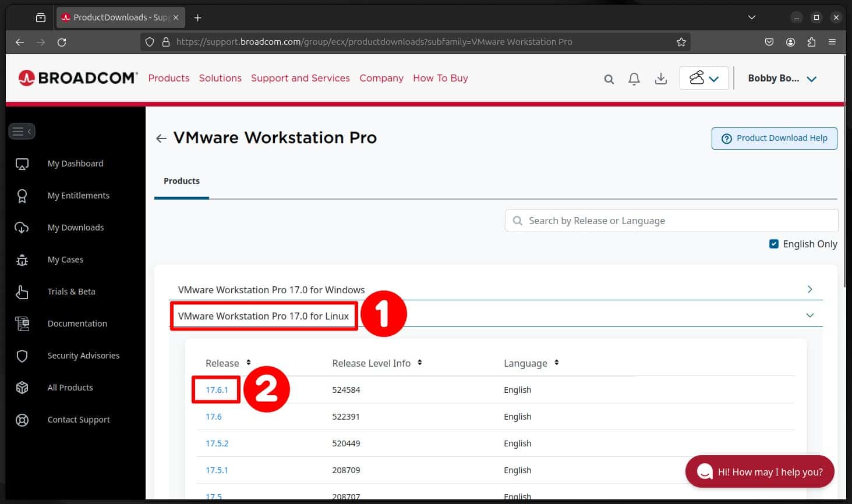The width and height of the screenshot is (852, 504).
Task: Open the notifications bell icon
Action: [x=634, y=78]
